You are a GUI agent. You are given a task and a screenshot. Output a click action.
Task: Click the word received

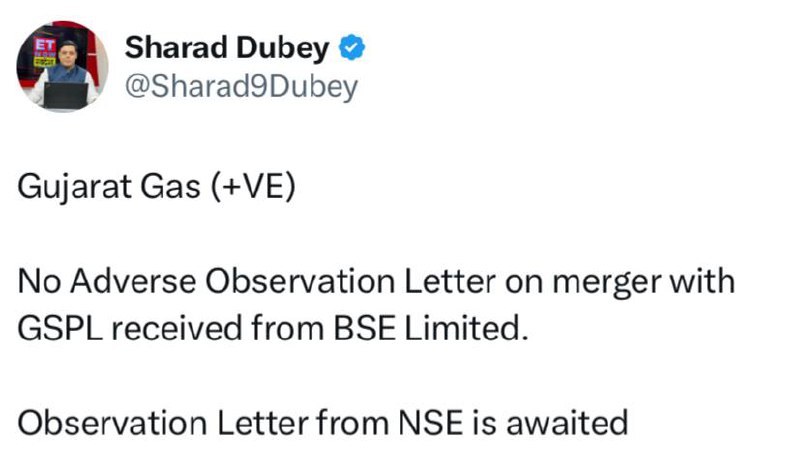tap(177, 328)
